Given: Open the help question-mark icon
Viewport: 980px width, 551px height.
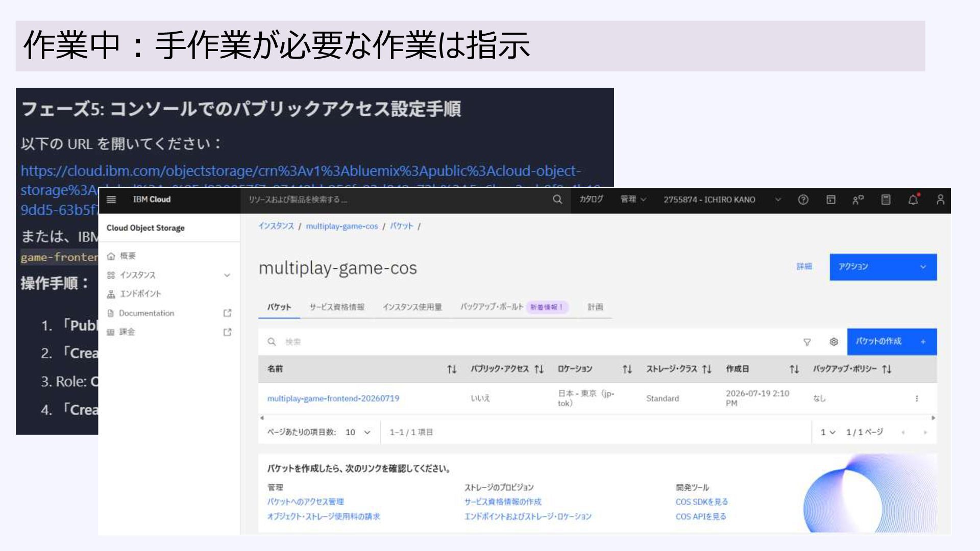Looking at the screenshot, I should click(803, 199).
